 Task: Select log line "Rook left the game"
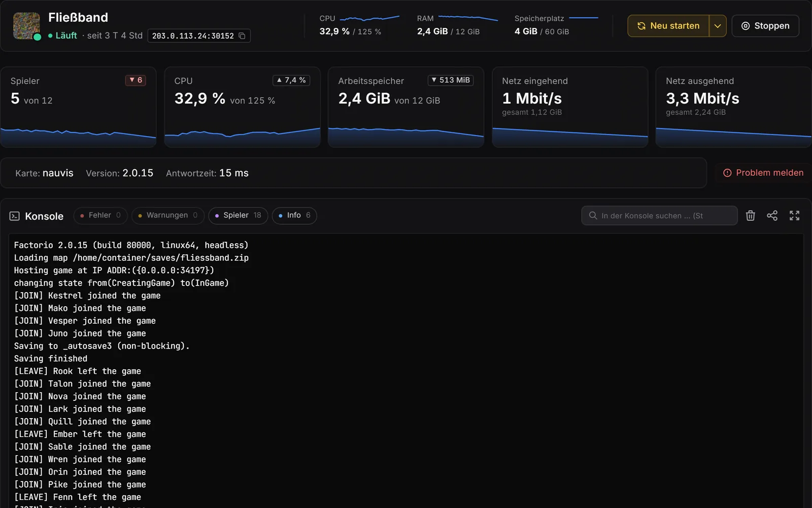78,371
